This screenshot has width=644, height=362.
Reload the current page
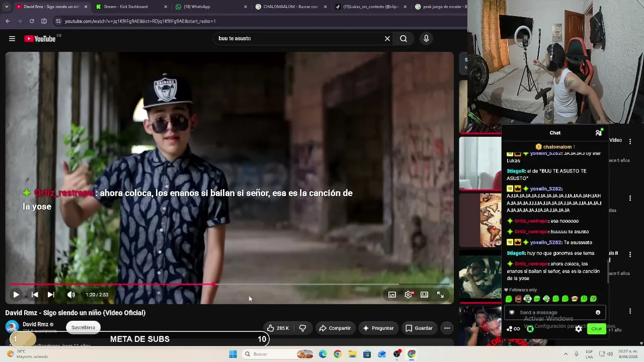[32, 21]
